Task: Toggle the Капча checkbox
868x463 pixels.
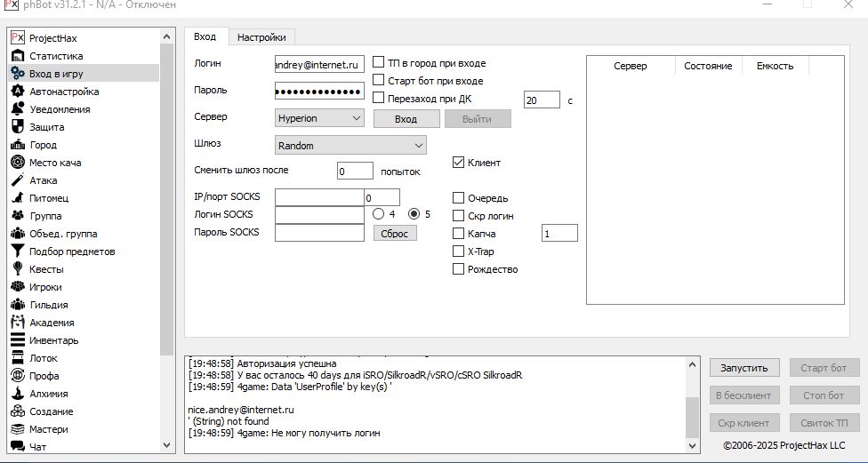Action: pos(459,234)
